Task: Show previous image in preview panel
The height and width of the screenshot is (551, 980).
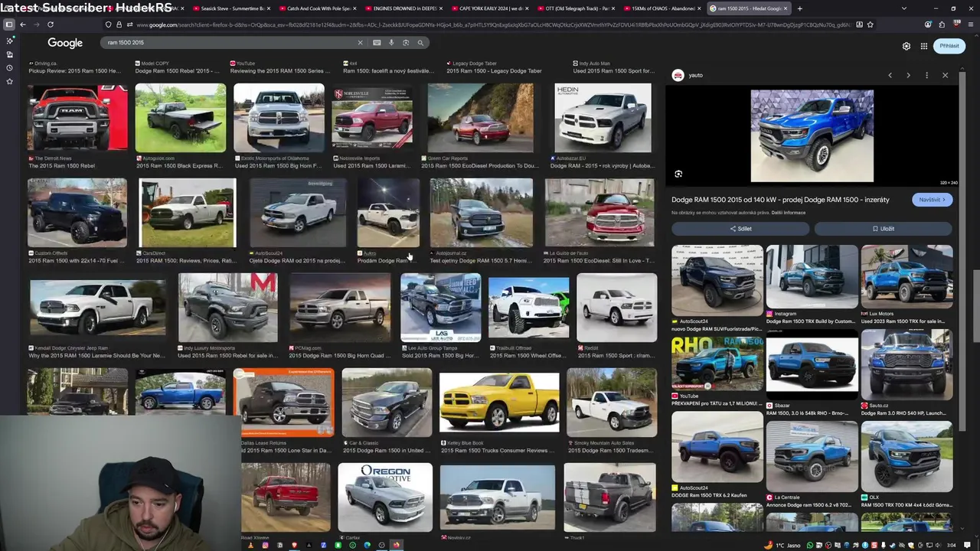Action: [x=890, y=75]
